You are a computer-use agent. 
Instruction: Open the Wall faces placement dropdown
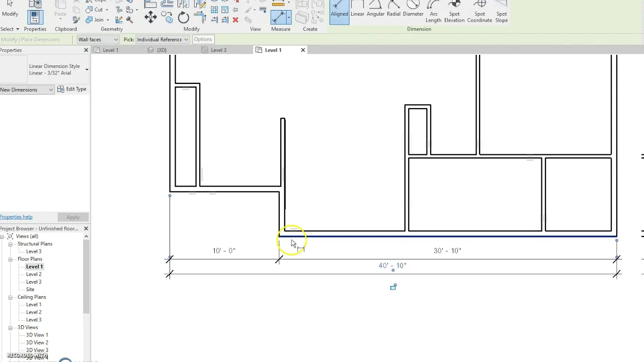pos(98,39)
